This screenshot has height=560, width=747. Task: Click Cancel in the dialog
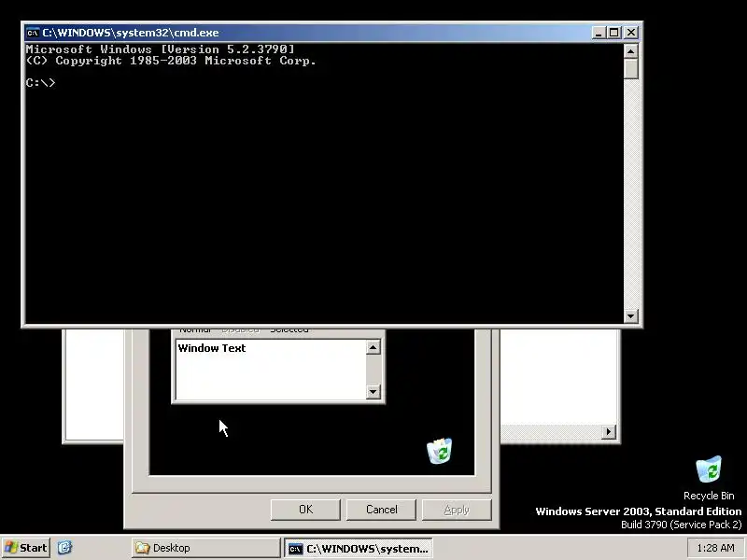[x=381, y=510]
